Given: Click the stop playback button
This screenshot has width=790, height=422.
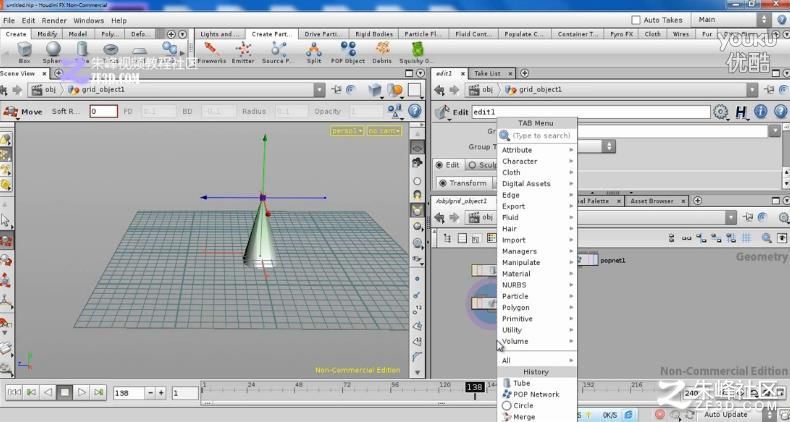Looking at the screenshot, I should pyautogui.click(x=64, y=392).
